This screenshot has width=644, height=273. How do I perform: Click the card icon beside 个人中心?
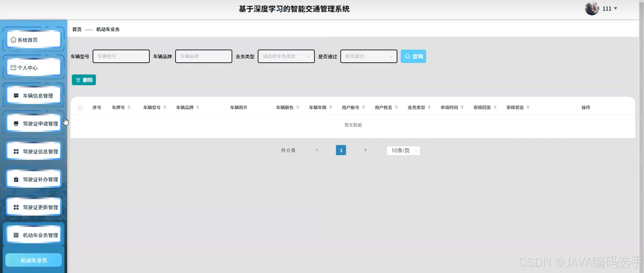pyautogui.click(x=13, y=68)
